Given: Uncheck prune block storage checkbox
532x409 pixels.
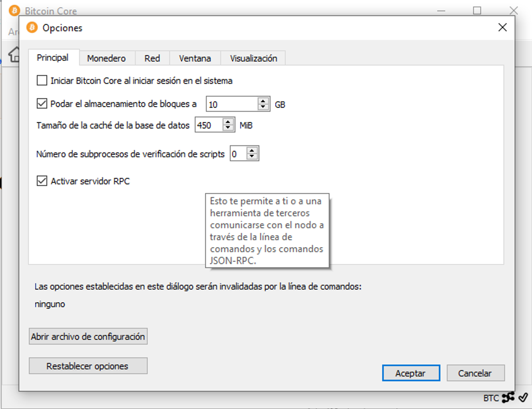Looking at the screenshot, I should (x=42, y=103).
